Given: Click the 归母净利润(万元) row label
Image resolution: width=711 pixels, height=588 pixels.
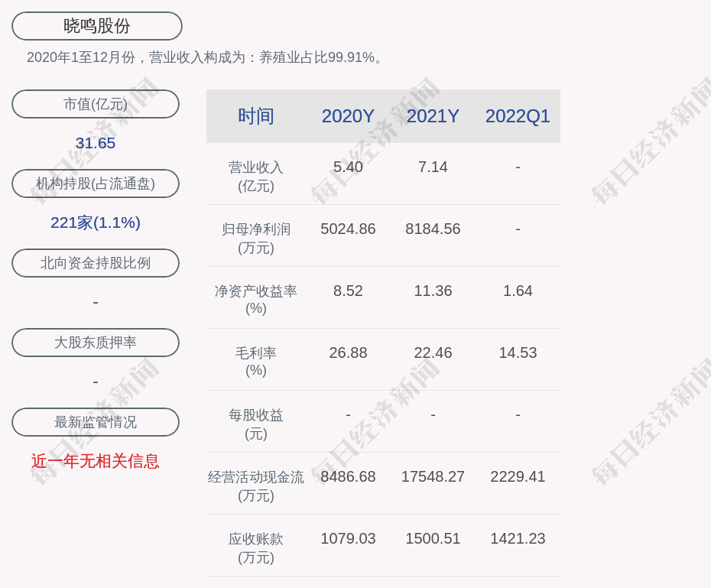Looking at the screenshot, I should (256, 239).
